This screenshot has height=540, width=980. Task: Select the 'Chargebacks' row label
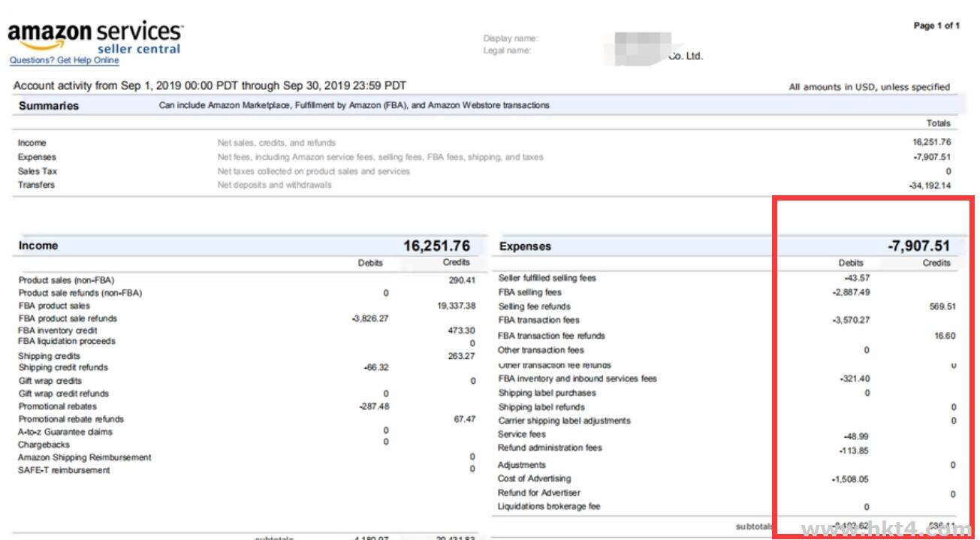[x=44, y=445]
